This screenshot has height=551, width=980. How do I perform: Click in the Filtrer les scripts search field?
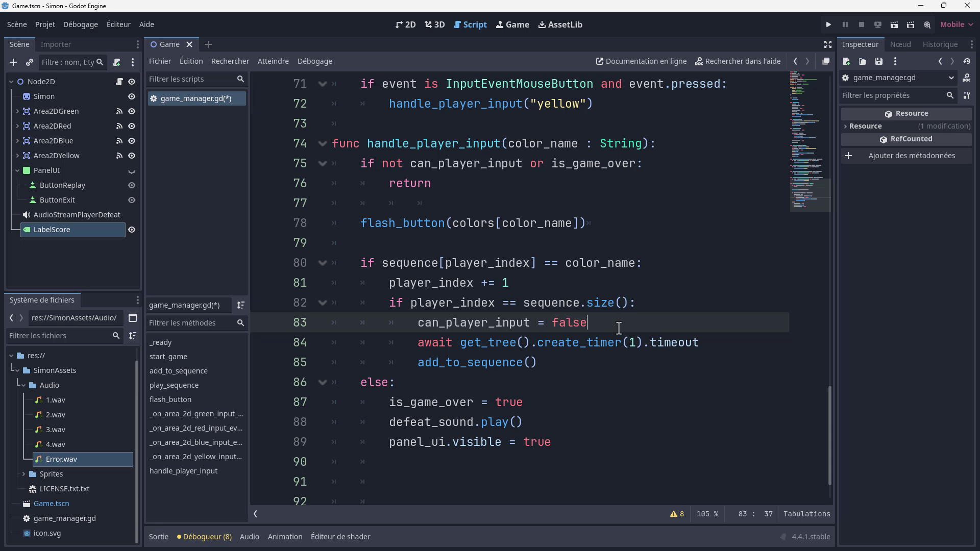tap(191, 79)
